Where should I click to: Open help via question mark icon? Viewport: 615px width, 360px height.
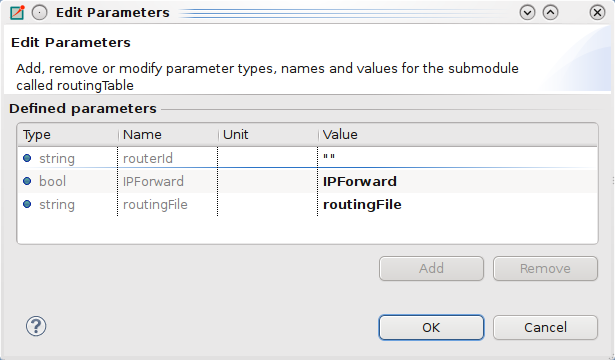coord(36,326)
